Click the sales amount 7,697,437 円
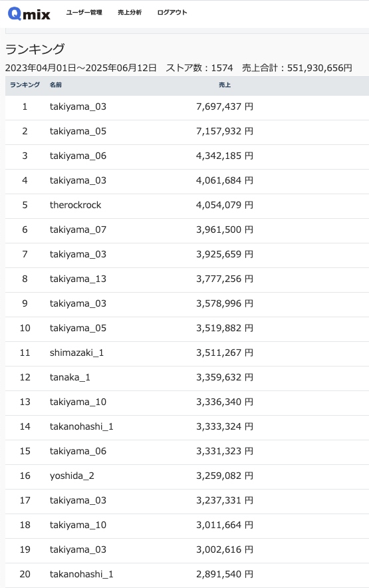The image size is (369, 588). [225, 106]
